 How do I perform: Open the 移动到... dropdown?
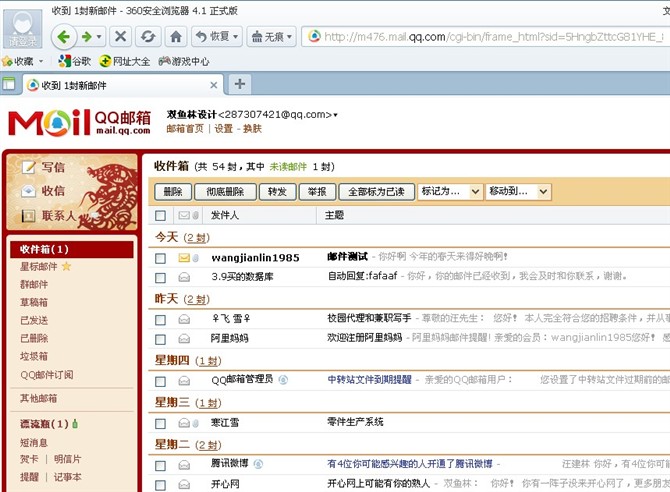(518, 191)
